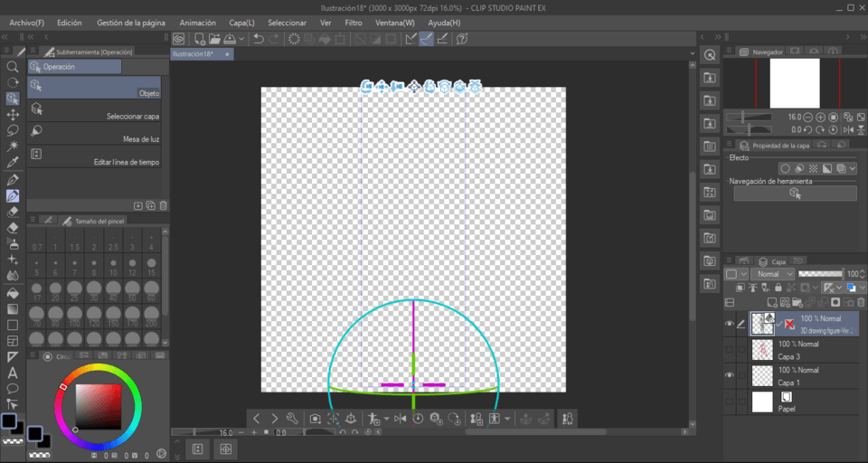Screen dimensions: 868x463
Task: Click the Redo arrow in command bar
Action: 274,39
